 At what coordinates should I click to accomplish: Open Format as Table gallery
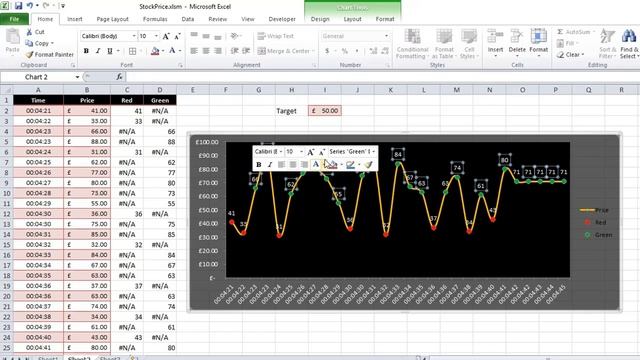[444, 44]
